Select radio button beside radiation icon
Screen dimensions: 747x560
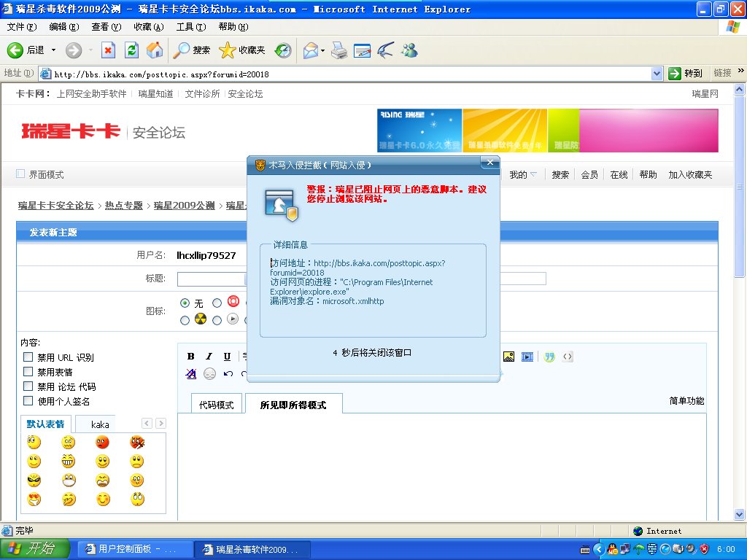click(x=185, y=321)
